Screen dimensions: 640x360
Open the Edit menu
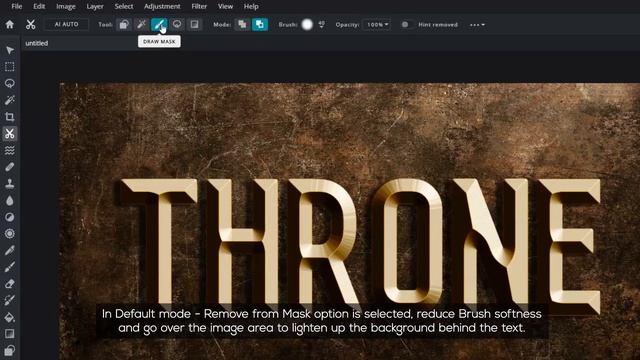[39, 7]
